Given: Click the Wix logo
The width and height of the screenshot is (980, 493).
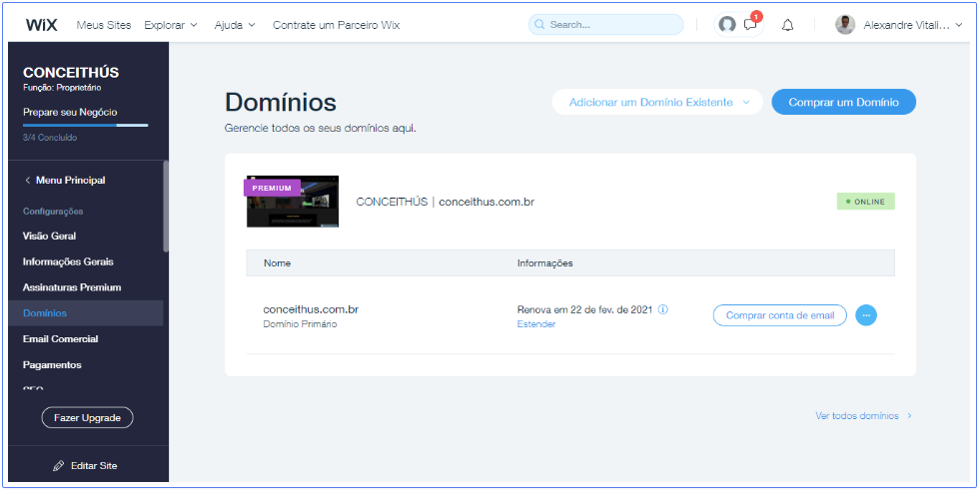Looking at the screenshot, I should coord(42,25).
